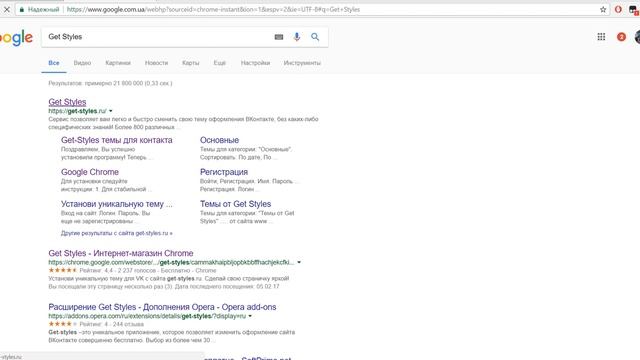Open the Google apps grid
Image resolution: width=640 pixels, height=360 pixels.
point(601,37)
